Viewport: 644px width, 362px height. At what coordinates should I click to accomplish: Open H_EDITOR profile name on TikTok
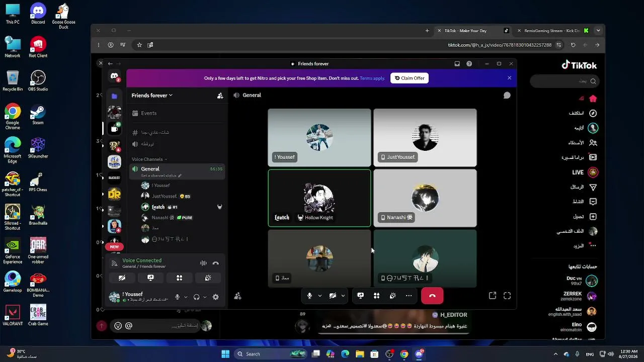[453, 315]
